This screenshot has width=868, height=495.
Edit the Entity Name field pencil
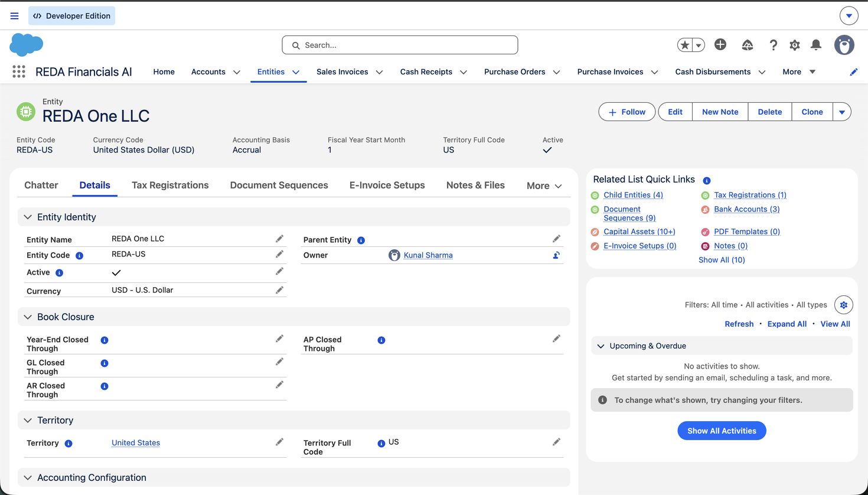(279, 239)
